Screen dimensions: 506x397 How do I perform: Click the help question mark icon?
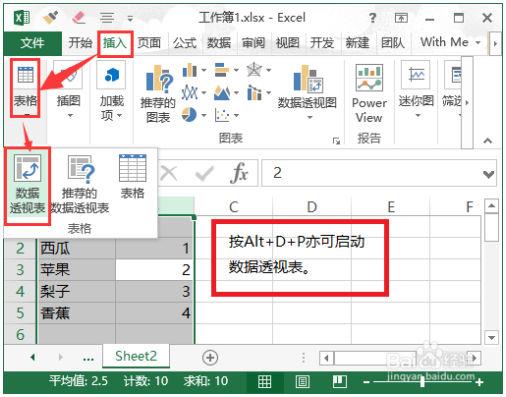pos(372,18)
